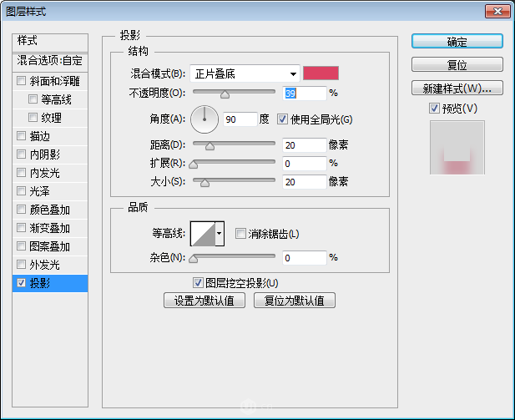Image resolution: width=515 pixels, height=420 pixels.
Task: Select 样式 in the left list
Action: pos(50,42)
